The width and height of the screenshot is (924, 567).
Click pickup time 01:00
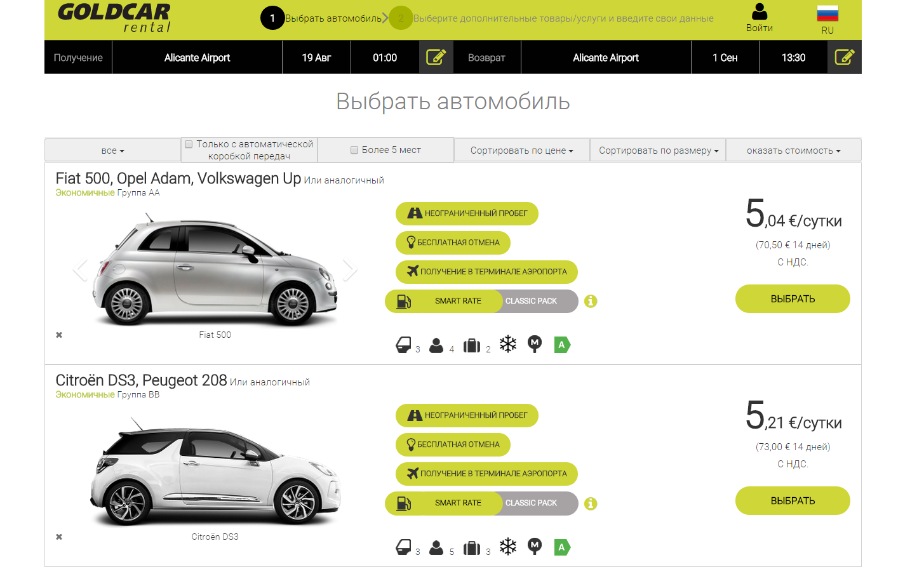click(x=385, y=57)
